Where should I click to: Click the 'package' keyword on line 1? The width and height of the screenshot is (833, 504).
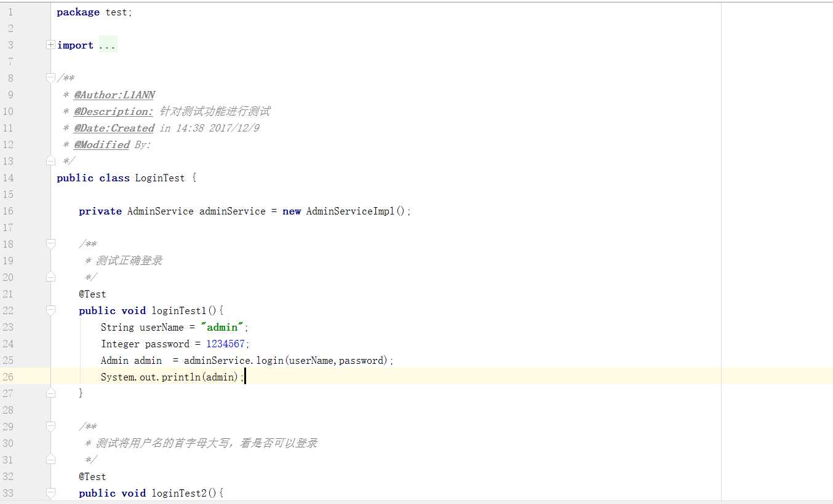coord(78,12)
